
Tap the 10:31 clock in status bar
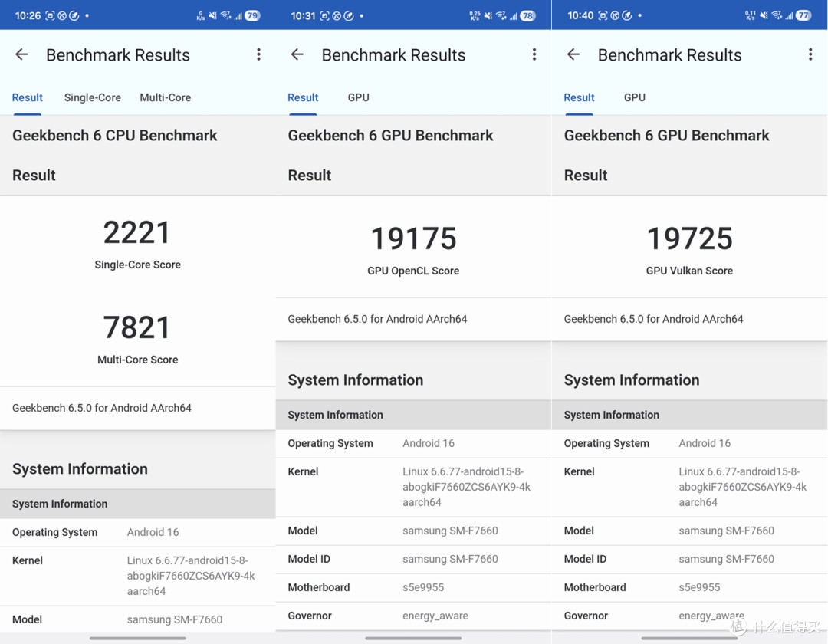coord(303,16)
